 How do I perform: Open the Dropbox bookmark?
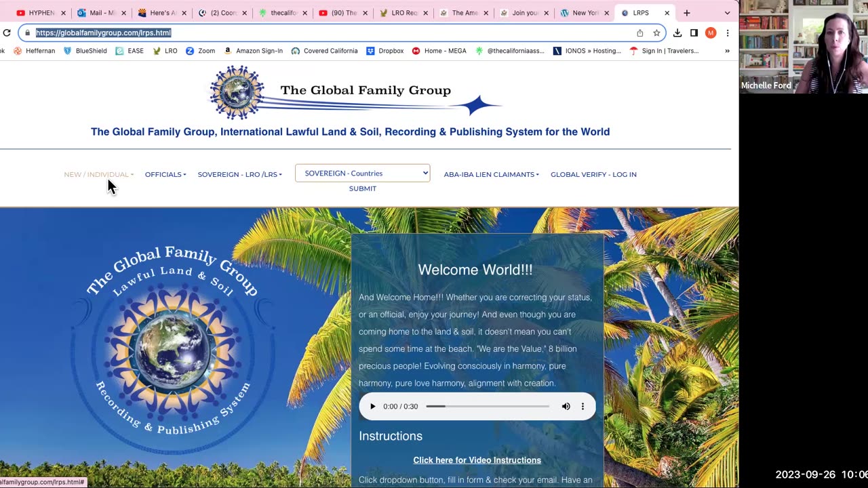(x=384, y=51)
